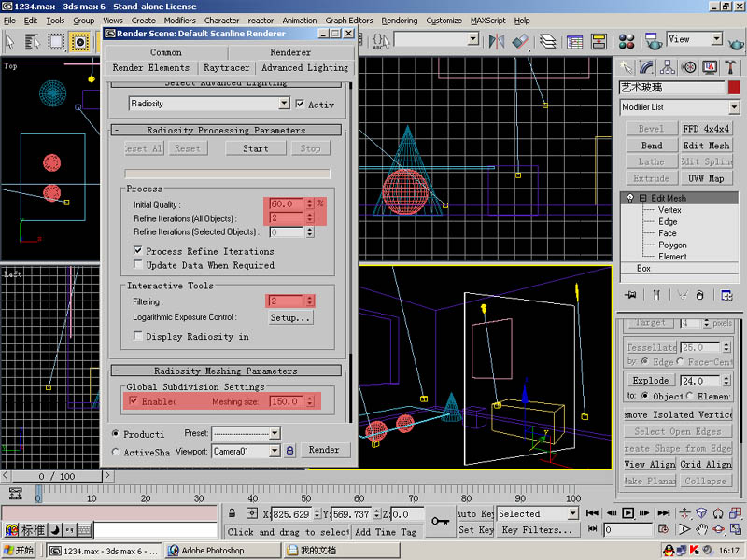
Task: Switch to the Raytracer tab
Action: (x=226, y=67)
